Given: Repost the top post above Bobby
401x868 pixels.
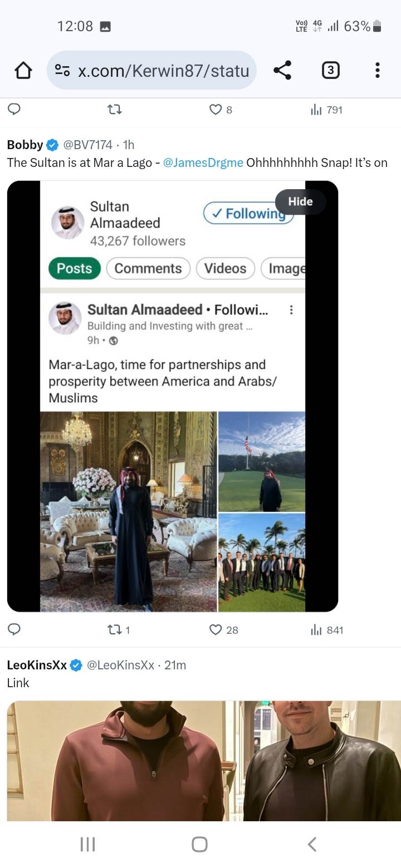Looking at the screenshot, I should [114, 110].
